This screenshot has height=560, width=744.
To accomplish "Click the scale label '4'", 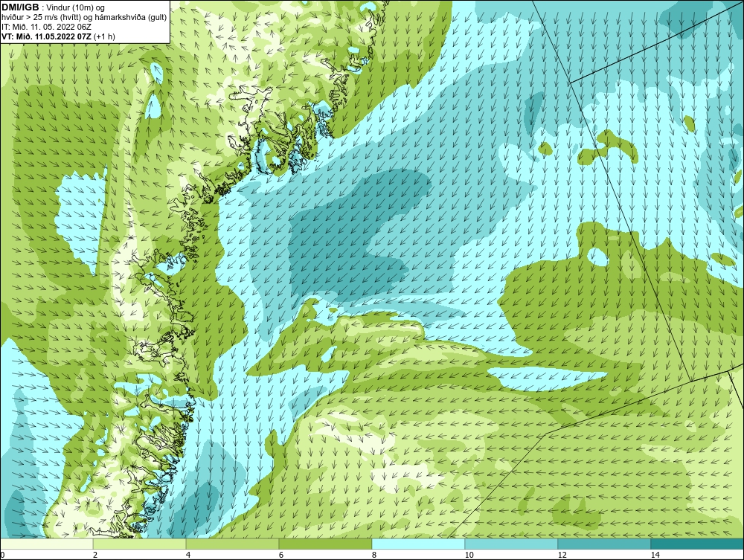I will pyautogui.click(x=188, y=555).
